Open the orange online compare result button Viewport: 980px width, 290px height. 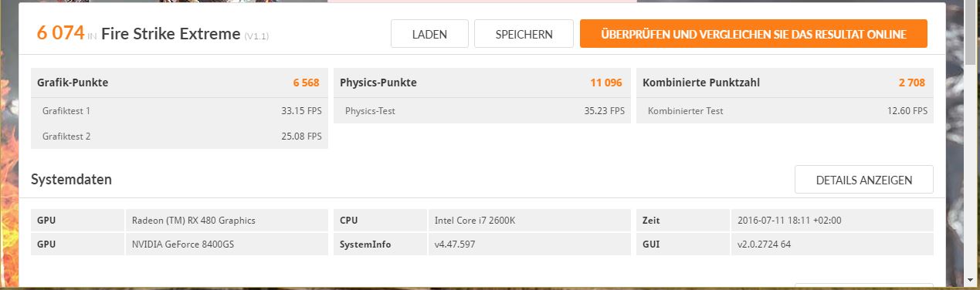pyautogui.click(x=753, y=34)
